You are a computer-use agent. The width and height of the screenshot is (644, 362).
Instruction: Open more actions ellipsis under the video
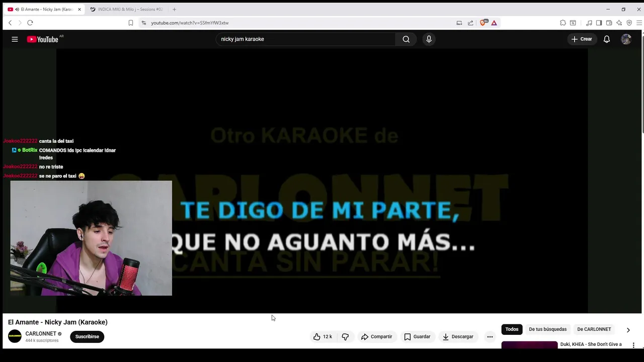point(490,337)
